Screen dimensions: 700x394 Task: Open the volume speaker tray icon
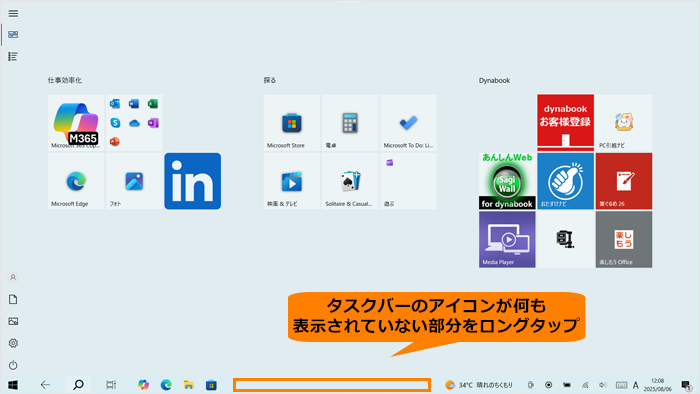603,385
